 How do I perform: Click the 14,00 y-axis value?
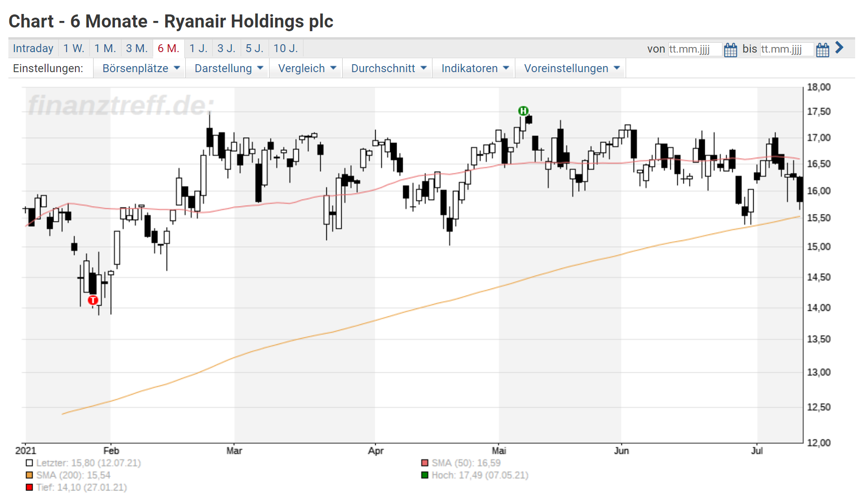(819, 308)
